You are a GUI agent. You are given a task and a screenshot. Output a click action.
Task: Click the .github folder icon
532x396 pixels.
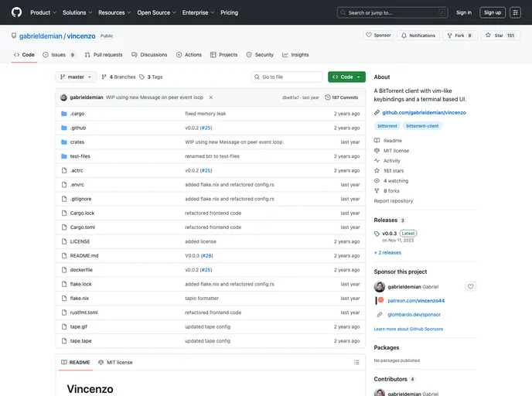tap(63, 128)
